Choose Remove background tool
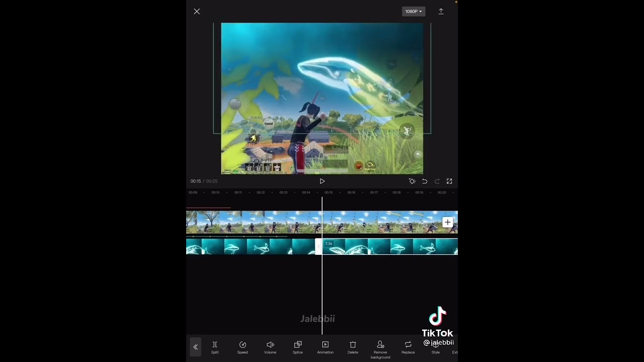Viewport: 644px width, 362px height. (380, 349)
